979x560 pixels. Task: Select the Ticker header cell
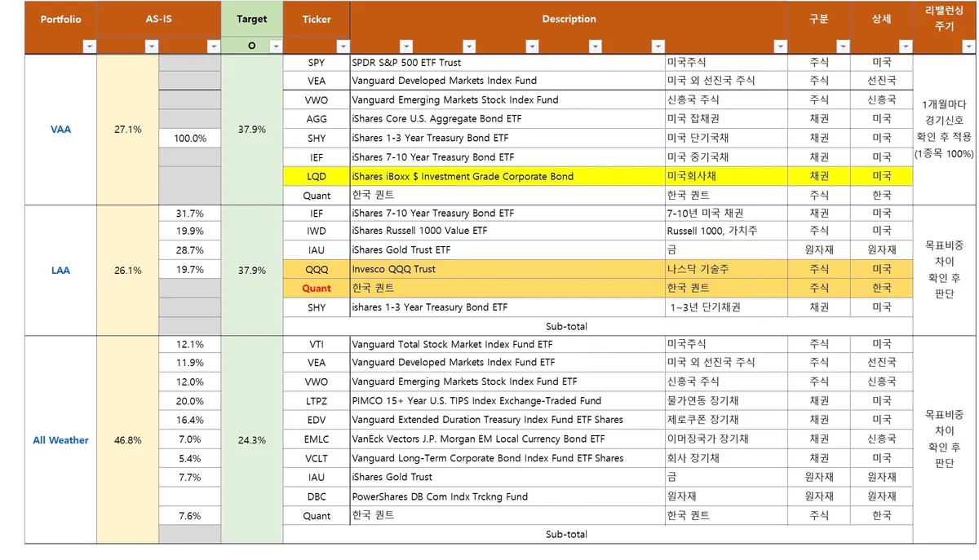(x=317, y=19)
